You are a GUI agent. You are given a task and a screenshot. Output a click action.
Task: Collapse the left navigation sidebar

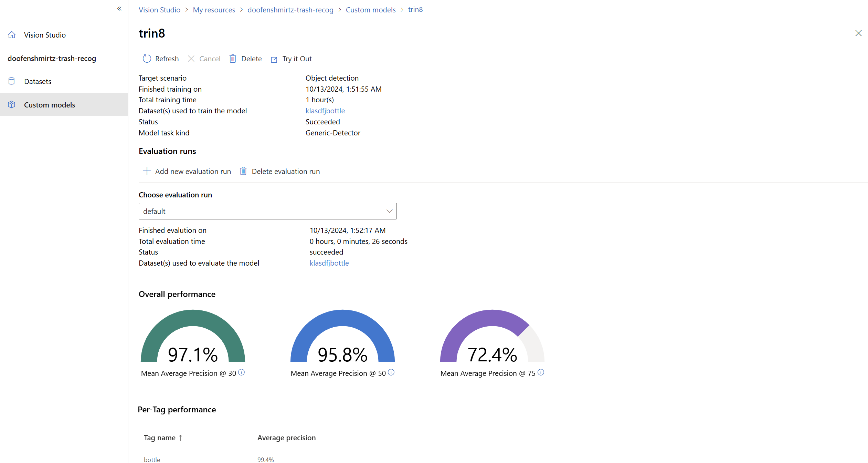[x=119, y=9]
